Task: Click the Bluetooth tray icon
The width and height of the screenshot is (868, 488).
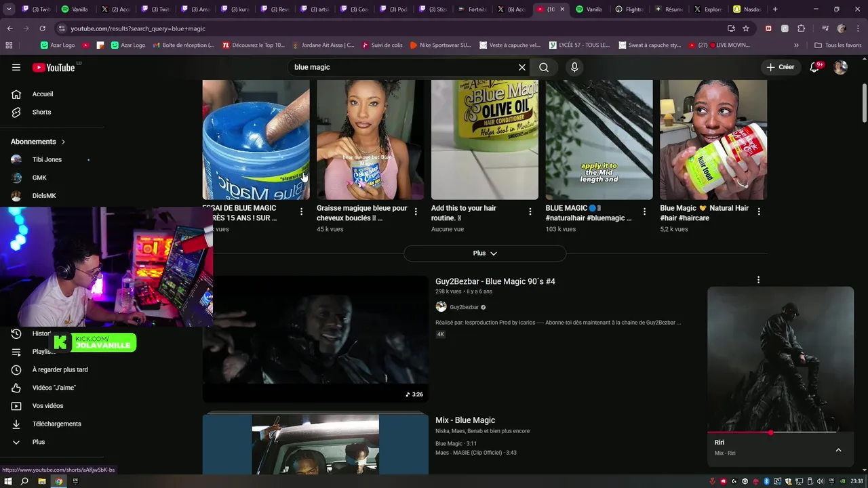Action: point(766,481)
